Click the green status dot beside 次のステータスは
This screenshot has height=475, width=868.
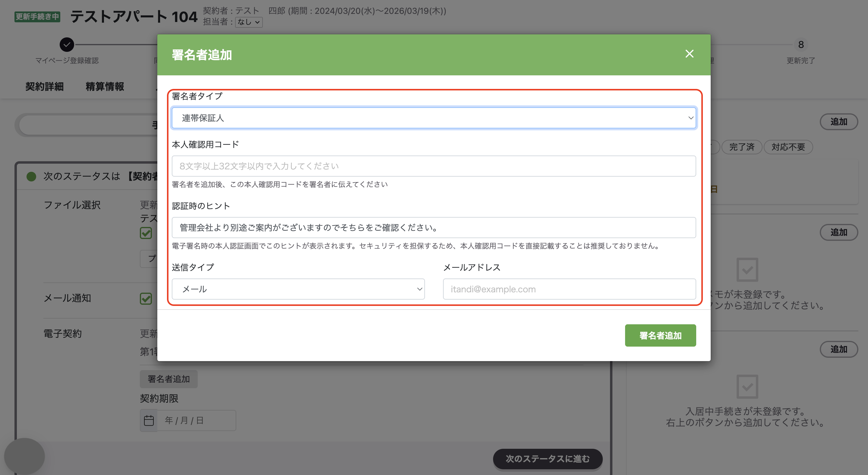click(x=31, y=177)
